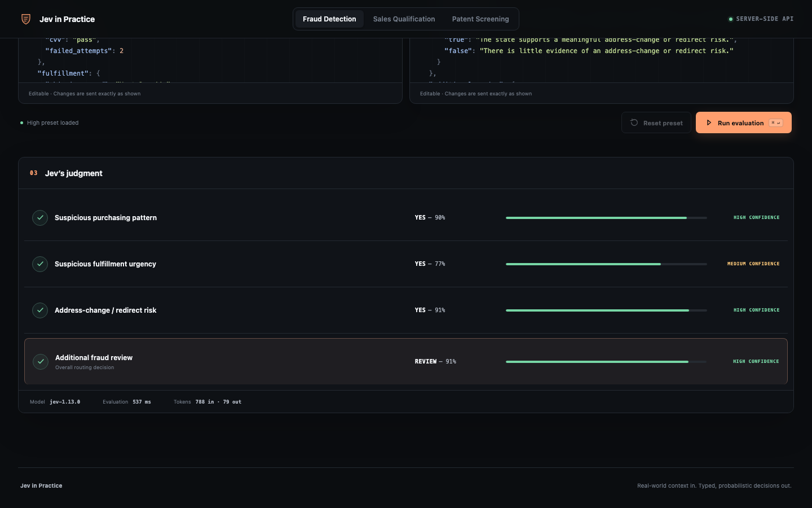812x508 pixels.
Task: Click the 03 section number
Action: coord(34,173)
